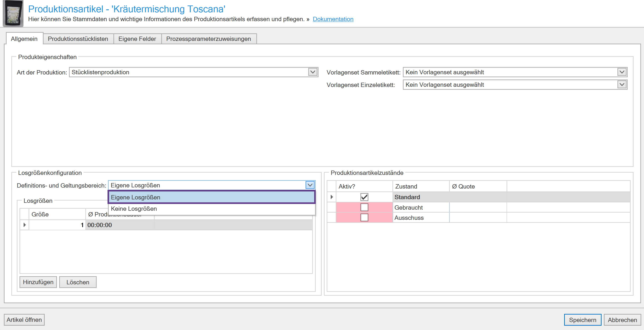Click row selector arrow in Losgrößen grid
This screenshot has height=330, width=644.
[x=24, y=225]
